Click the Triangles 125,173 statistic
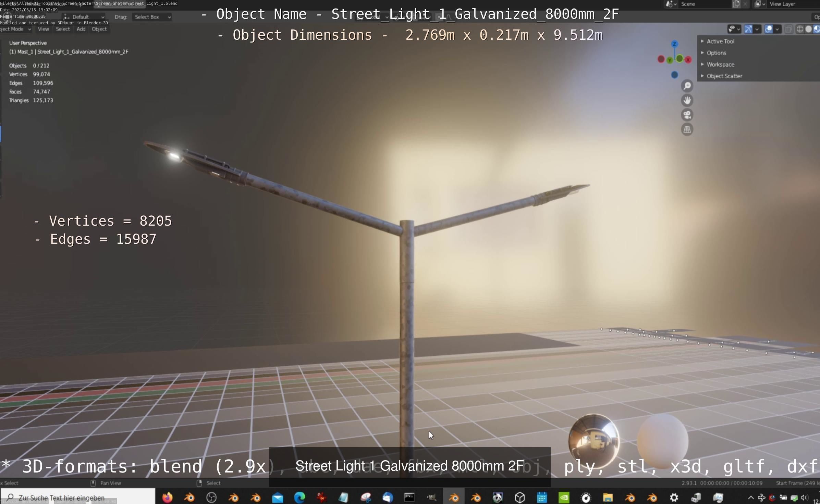Viewport: 820px width, 504px height. click(31, 100)
